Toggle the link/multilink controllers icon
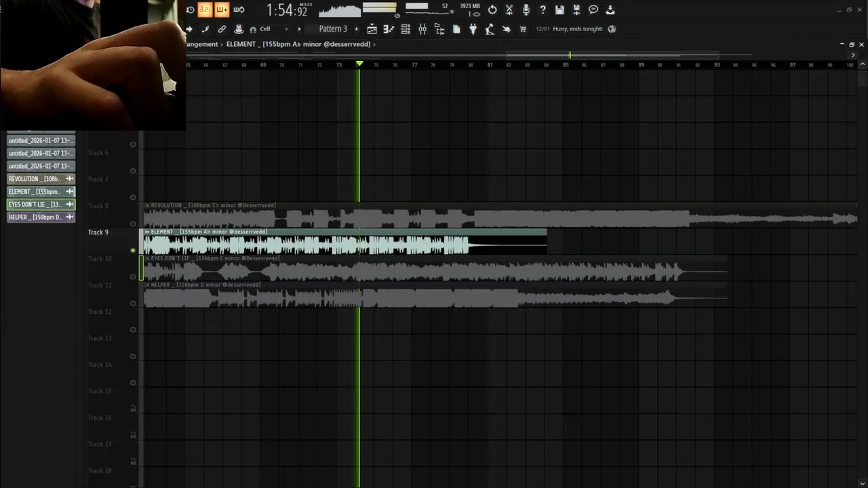This screenshot has height=488, width=868. 222,29
